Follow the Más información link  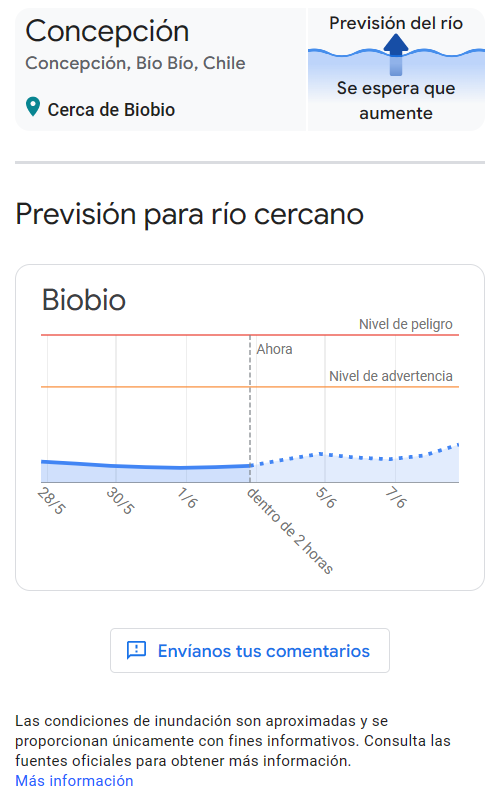74,781
